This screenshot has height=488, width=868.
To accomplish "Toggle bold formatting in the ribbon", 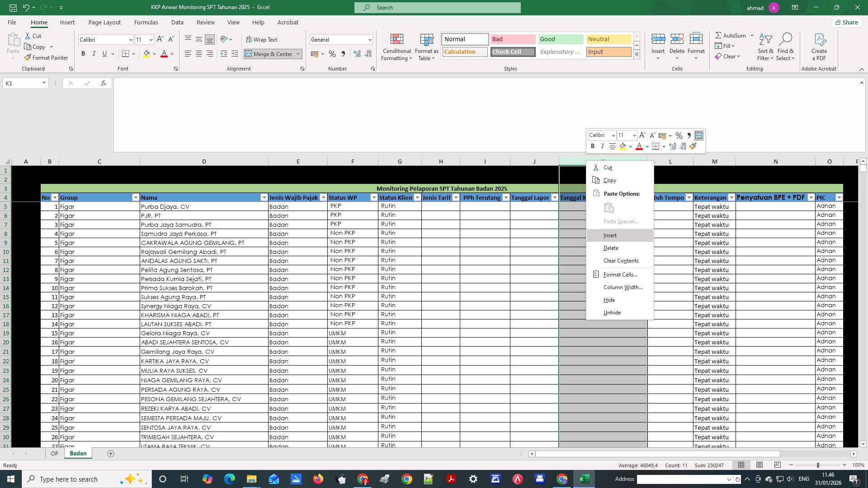I will pos(83,54).
